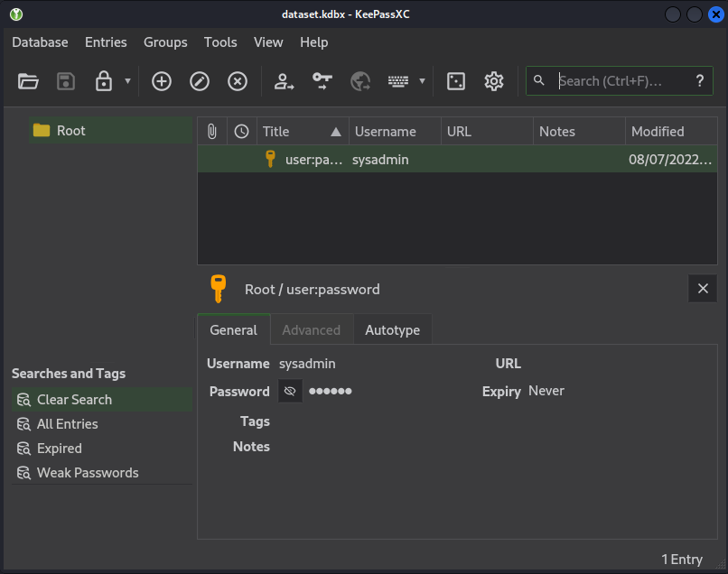The width and height of the screenshot is (728, 574).
Task: Select All Entries saved search
Action: point(102,424)
